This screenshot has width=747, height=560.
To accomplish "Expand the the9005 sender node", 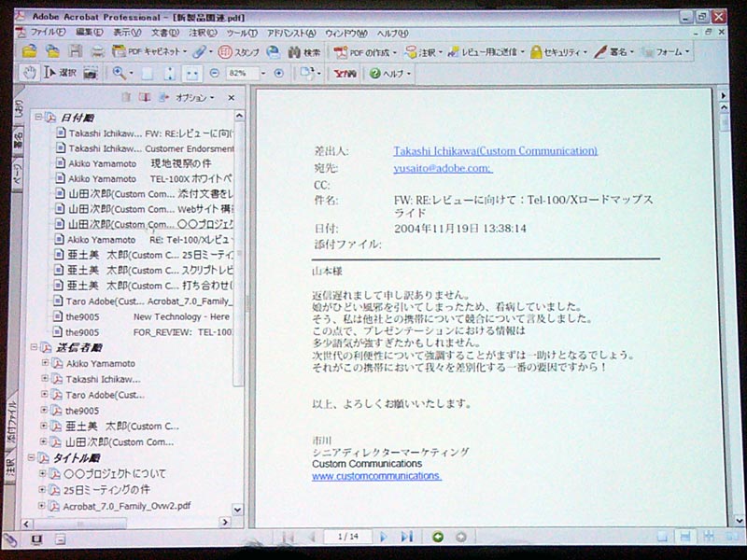I will [44, 410].
